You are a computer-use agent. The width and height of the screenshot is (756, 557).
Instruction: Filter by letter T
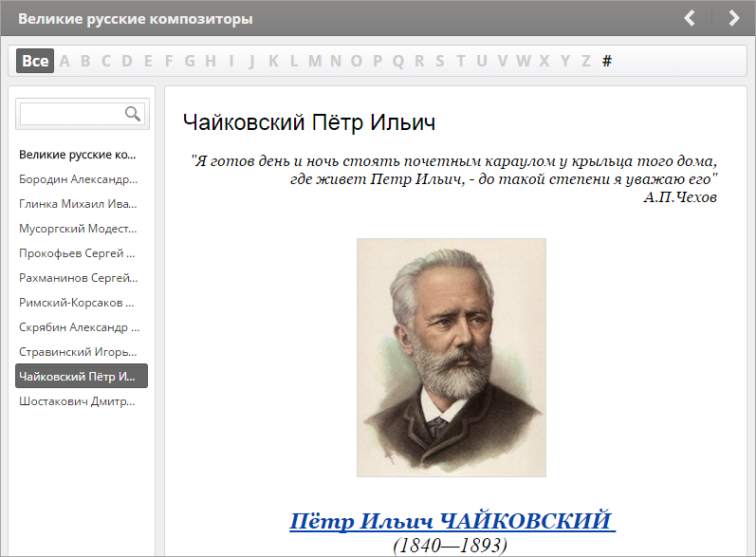[461, 61]
